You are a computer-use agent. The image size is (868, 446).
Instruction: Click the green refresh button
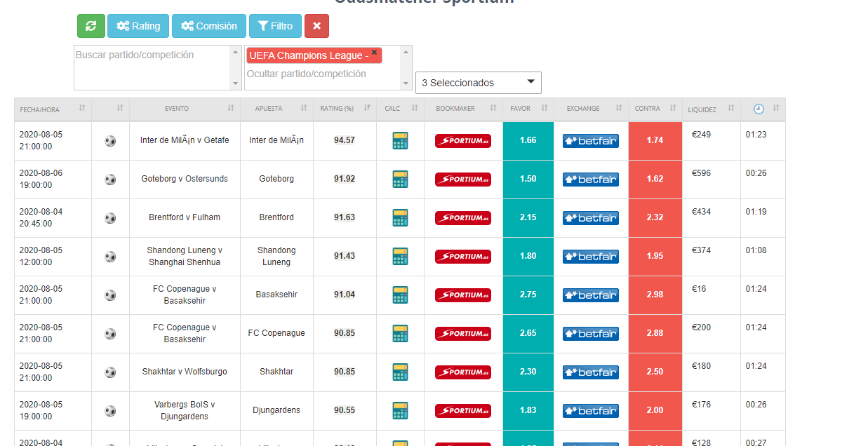tap(91, 26)
